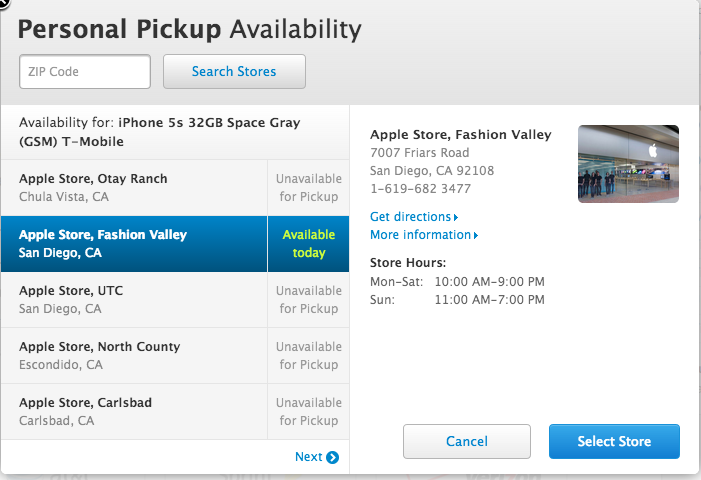Open More information link
This screenshot has height=480, width=701.
click(x=420, y=235)
